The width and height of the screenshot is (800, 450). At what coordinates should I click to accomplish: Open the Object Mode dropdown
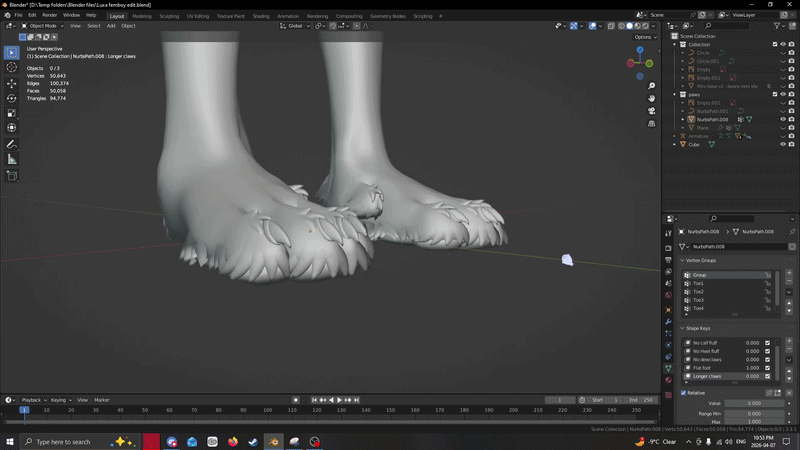(43, 26)
